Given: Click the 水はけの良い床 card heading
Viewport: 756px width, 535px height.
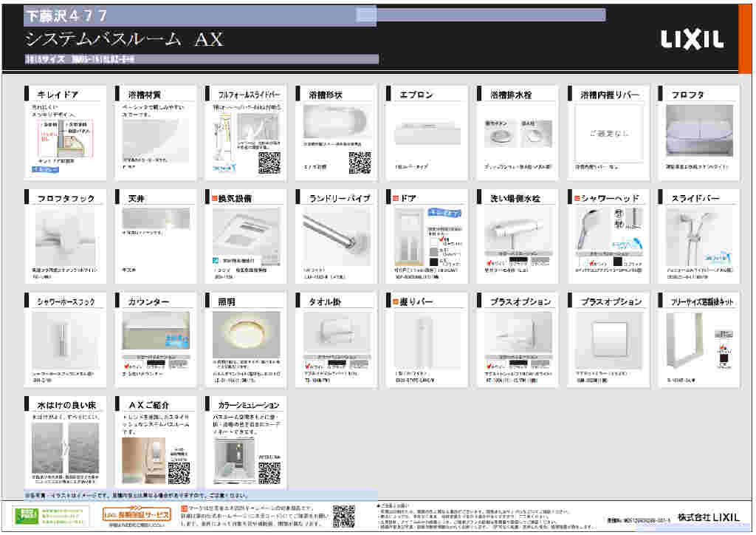Looking at the screenshot, I should 63,406.
